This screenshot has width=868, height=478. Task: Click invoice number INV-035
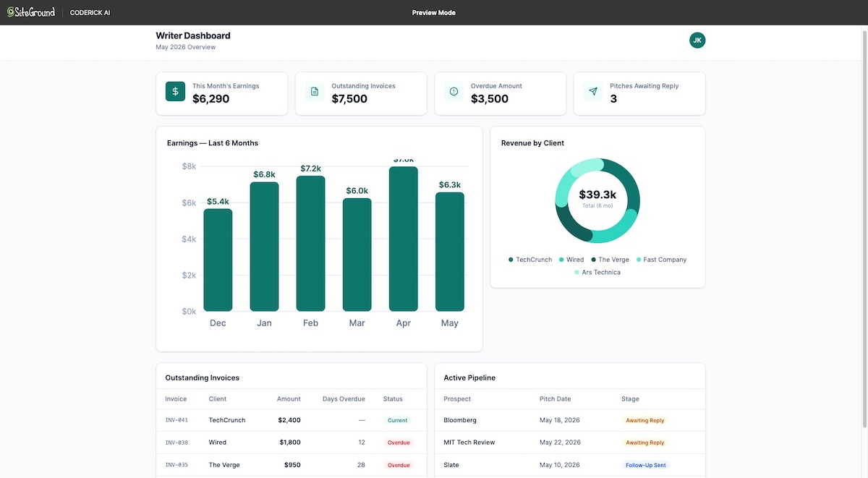coord(176,465)
